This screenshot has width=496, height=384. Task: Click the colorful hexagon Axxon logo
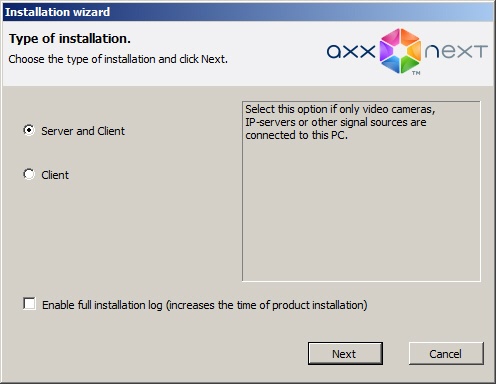400,51
